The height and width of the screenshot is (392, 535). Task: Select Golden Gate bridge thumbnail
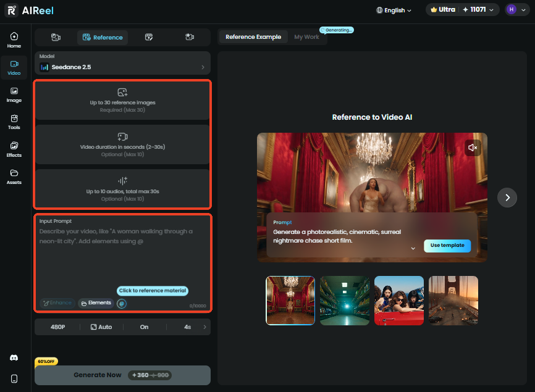tap(453, 300)
